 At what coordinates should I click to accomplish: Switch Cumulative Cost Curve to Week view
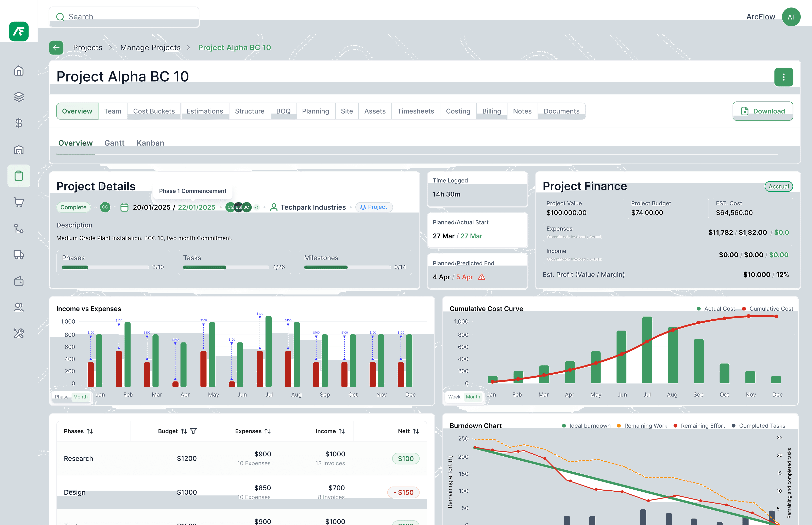(x=454, y=396)
